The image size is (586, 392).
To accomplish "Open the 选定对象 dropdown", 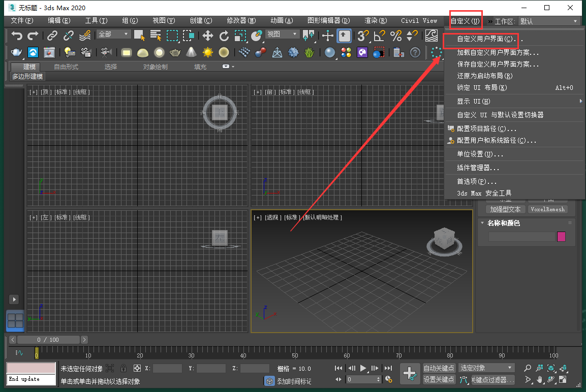I will (x=486, y=368).
